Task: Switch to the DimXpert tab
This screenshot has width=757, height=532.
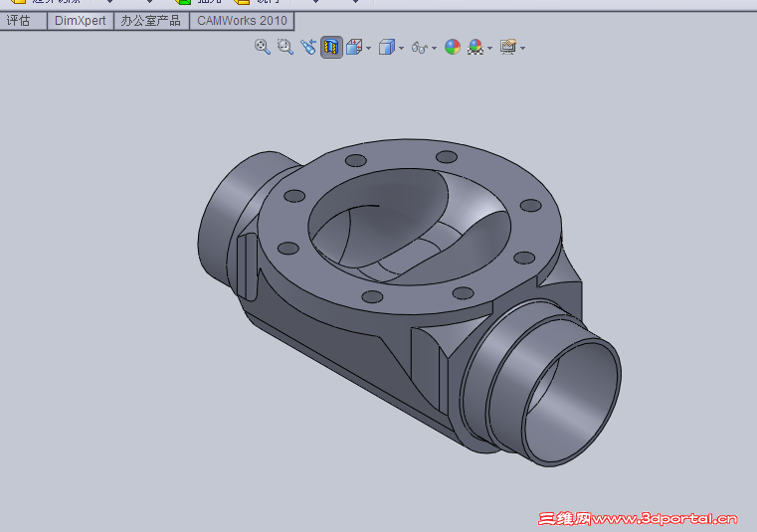Action: pyautogui.click(x=81, y=21)
